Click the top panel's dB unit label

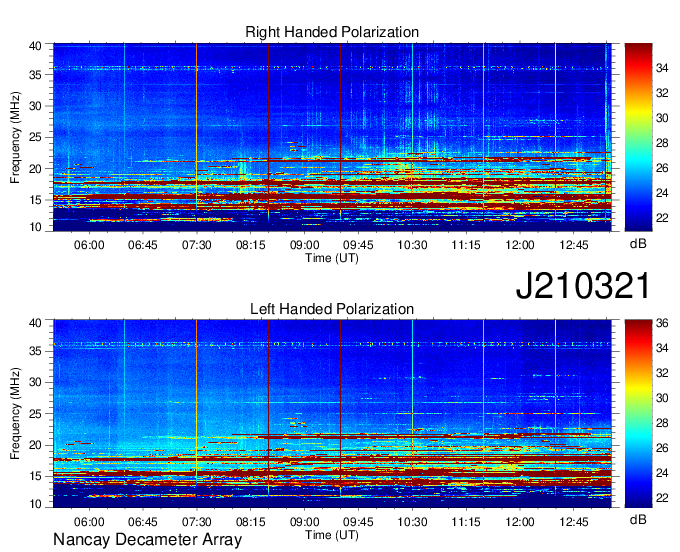[x=638, y=244]
